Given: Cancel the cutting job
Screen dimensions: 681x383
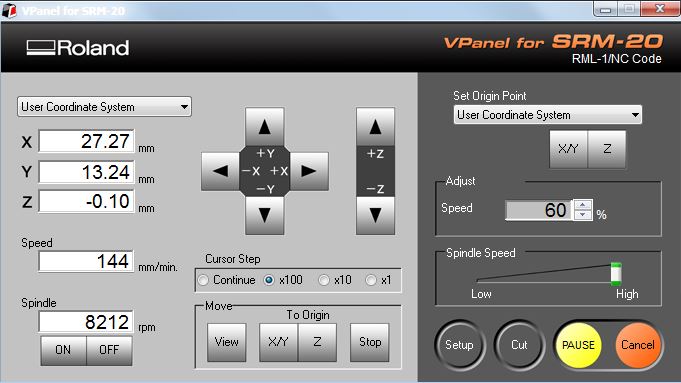Looking at the screenshot, I should (638, 345).
